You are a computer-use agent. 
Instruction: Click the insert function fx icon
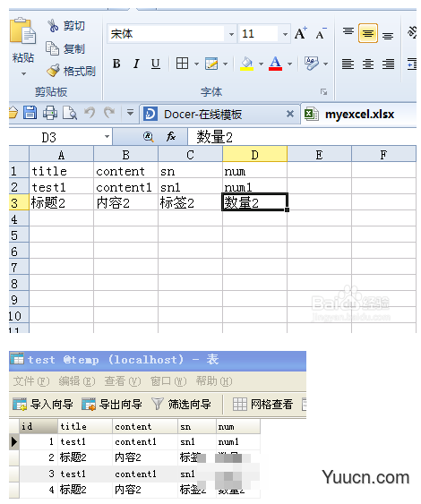pyautogui.click(x=171, y=137)
